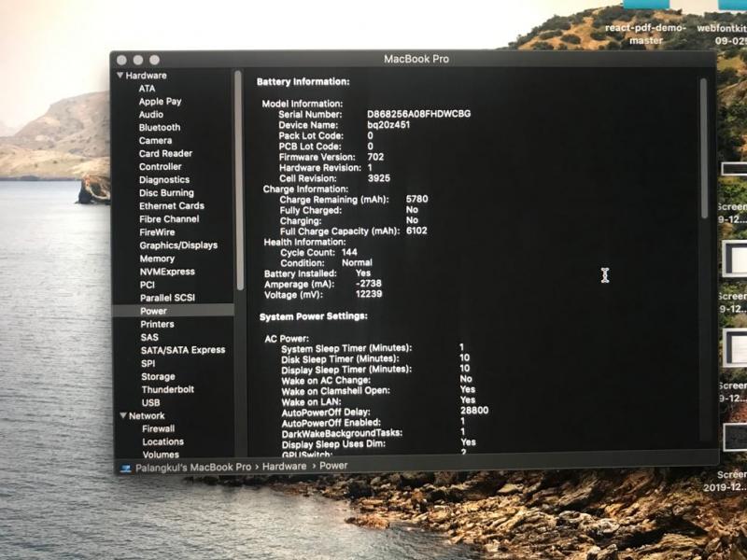Click device name value bq20z451
Viewport: 747px width, 560px height.
(388, 125)
